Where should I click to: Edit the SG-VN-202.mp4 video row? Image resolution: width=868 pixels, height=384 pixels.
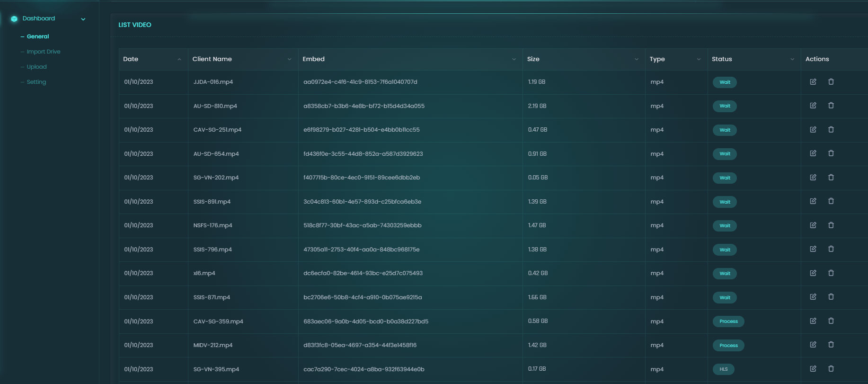813,178
